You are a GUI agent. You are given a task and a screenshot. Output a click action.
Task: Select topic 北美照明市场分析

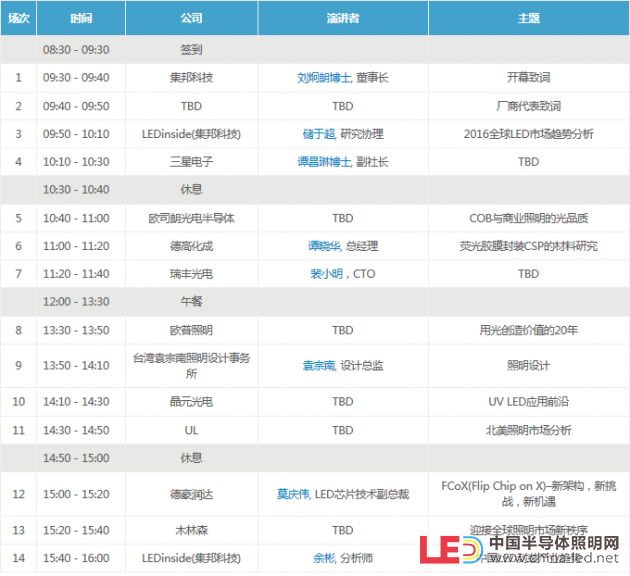click(x=529, y=430)
